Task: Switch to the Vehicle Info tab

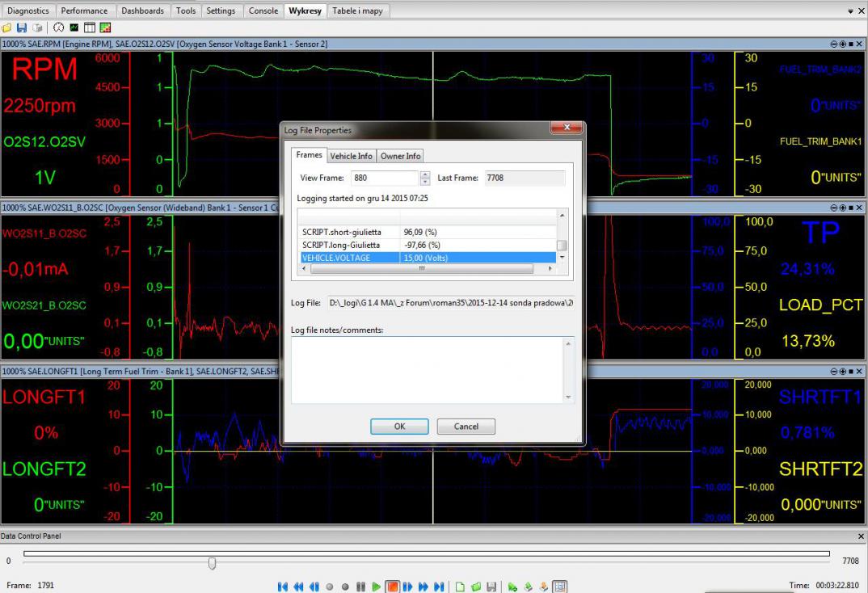Action: coord(351,156)
